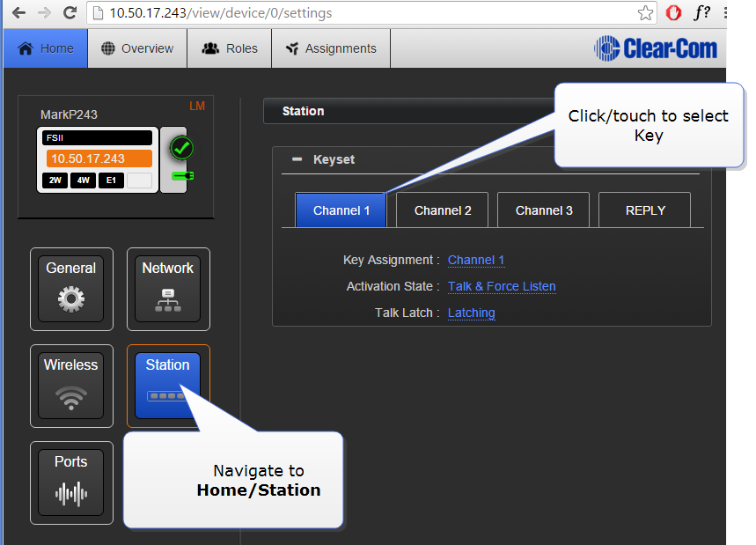Open the Roles menu
The height and width of the screenshot is (545, 756).
click(230, 48)
